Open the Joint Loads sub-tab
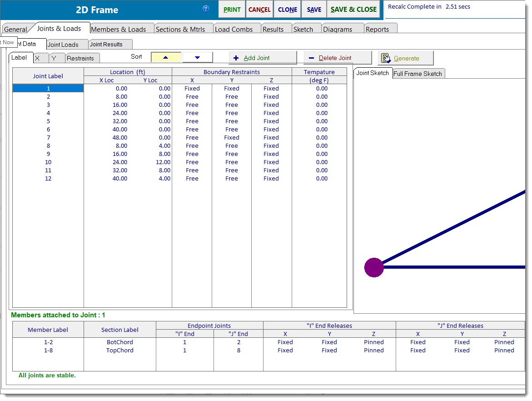532x401 pixels. [x=63, y=45]
